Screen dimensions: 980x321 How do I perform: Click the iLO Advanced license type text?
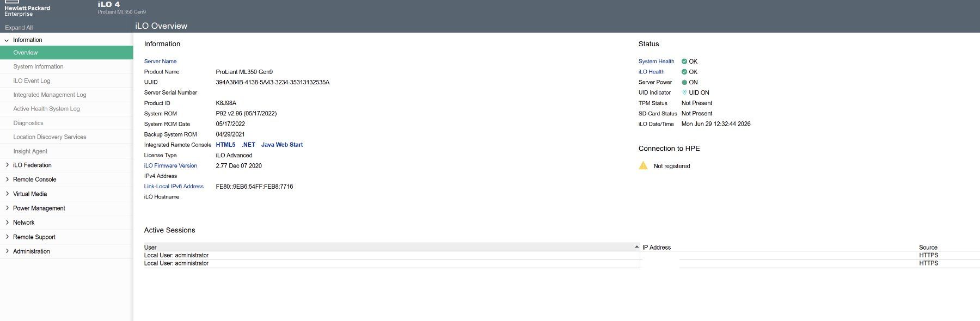234,155
